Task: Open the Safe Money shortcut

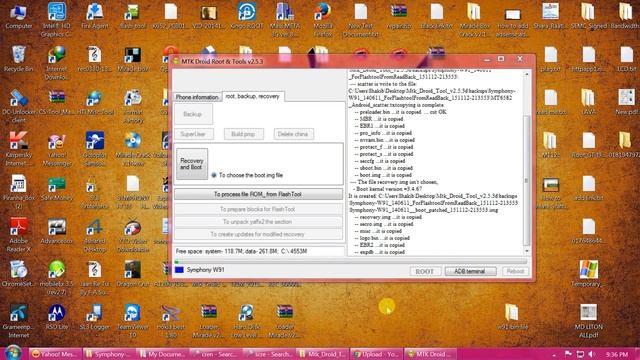Action: tap(56, 189)
